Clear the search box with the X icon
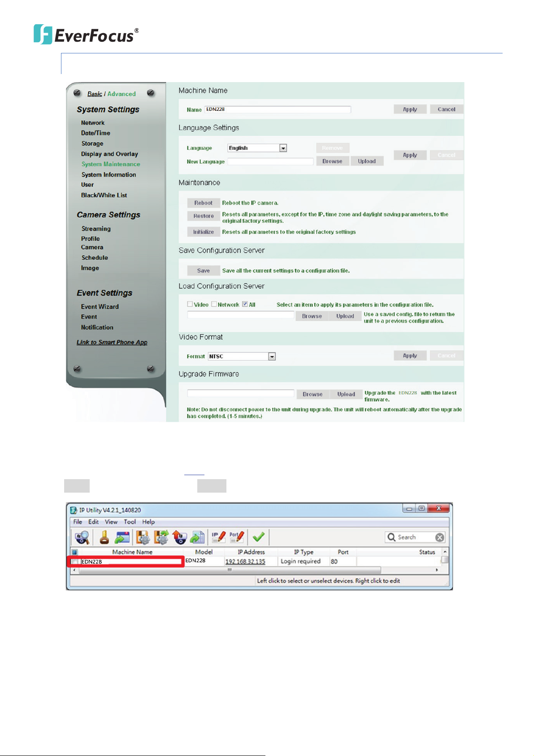 coord(440,538)
